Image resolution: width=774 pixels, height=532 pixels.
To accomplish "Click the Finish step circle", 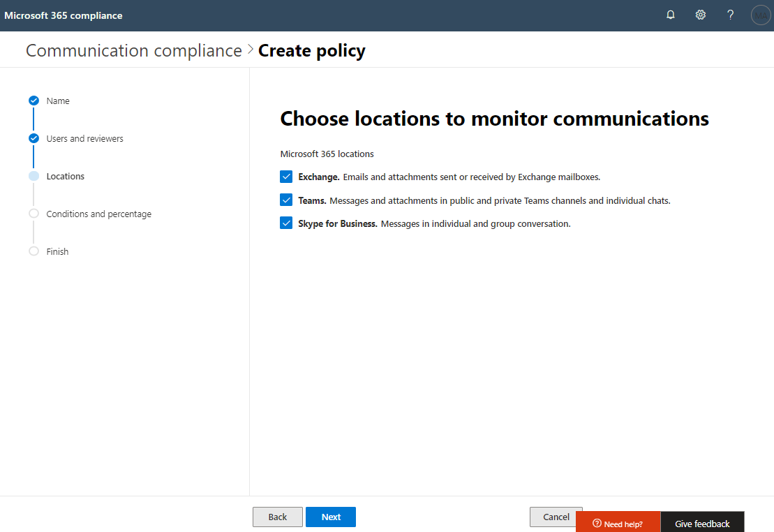I will pos(34,251).
